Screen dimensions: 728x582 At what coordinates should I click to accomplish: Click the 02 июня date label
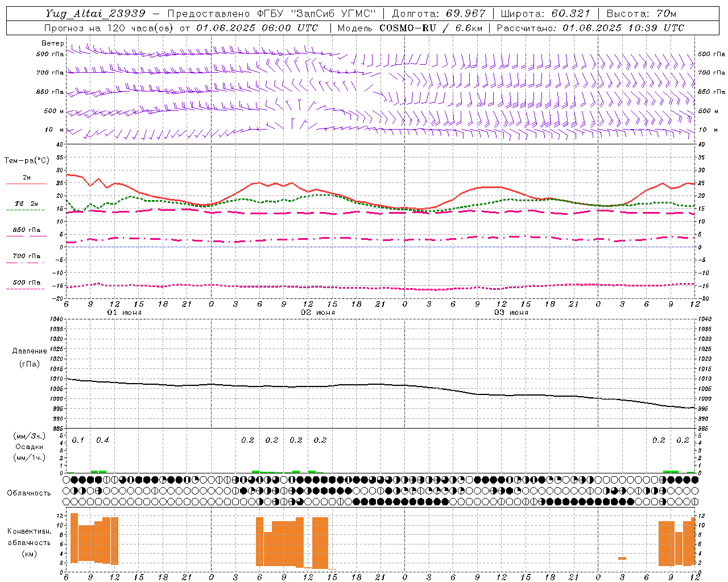point(318,313)
